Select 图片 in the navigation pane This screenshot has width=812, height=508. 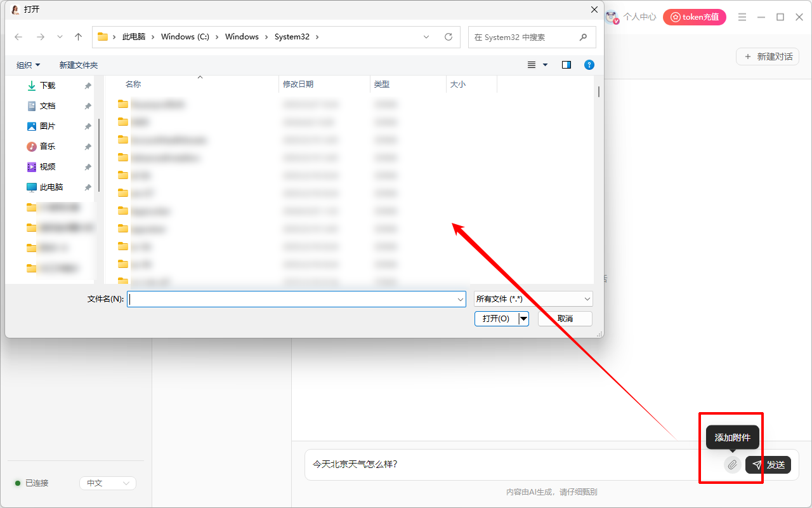point(48,126)
